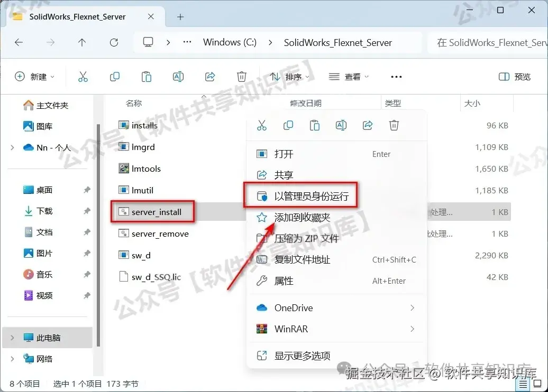Open 桌面 in sidebar
Viewport: 548px width, 392px height.
click(x=38, y=190)
